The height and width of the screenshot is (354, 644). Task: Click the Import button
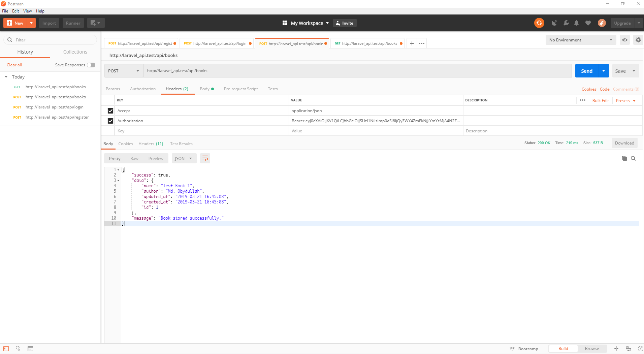[49, 23]
